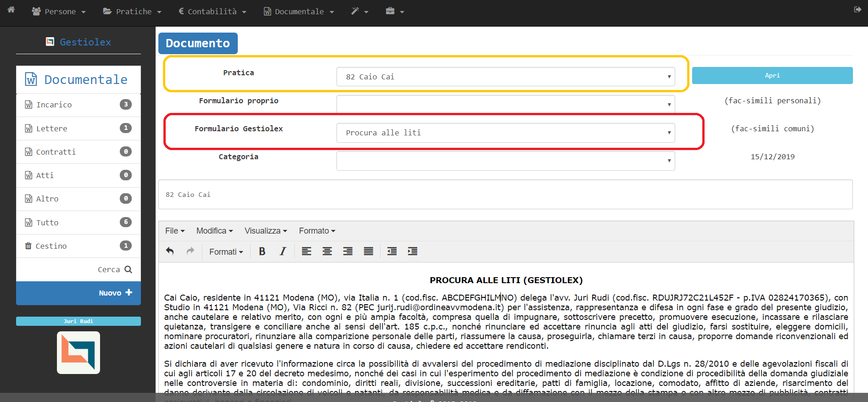Log out using the exit icon

pyautogui.click(x=857, y=10)
